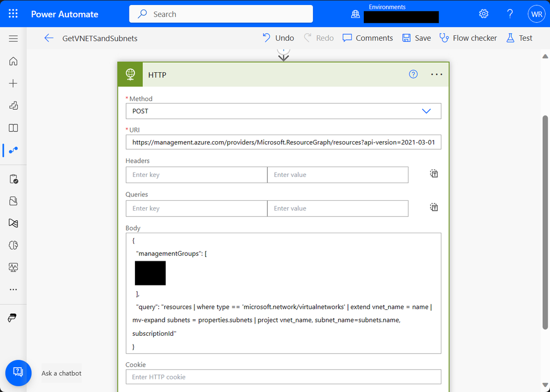Click the HTTP action card title
The width and height of the screenshot is (550, 392).
(x=157, y=75)
